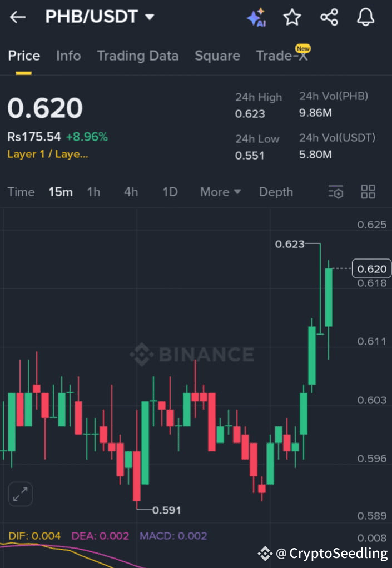Open price alert bell icon
The height and width of the screenshot is (568, 392).
tap(365, 17)
